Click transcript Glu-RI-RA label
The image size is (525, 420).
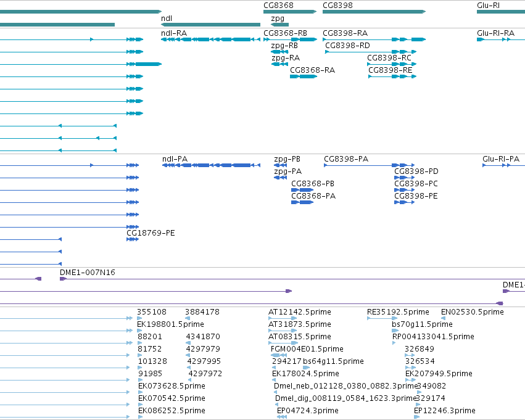tap(495, 33)
